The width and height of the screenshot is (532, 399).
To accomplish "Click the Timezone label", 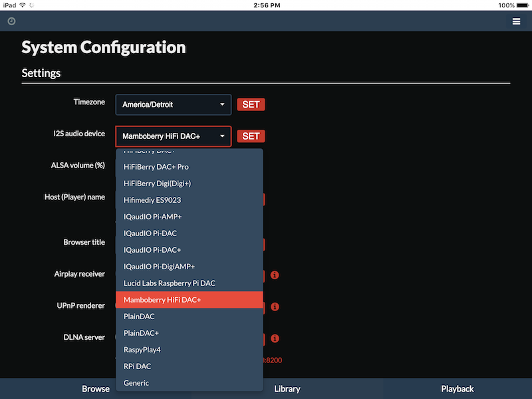I will pos(89,102).
